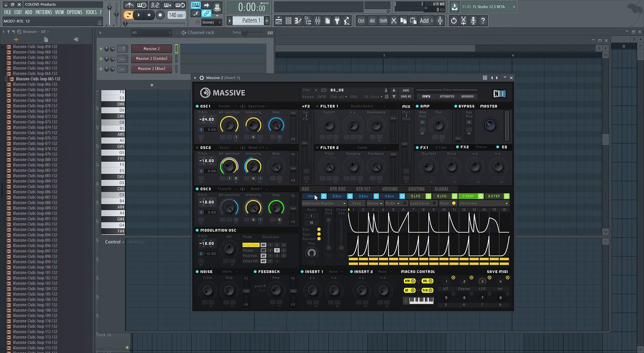The height and width of the screenshot is (353, 644).
Task: Click the KTR macro assign icon
Action: pos(410,281)
